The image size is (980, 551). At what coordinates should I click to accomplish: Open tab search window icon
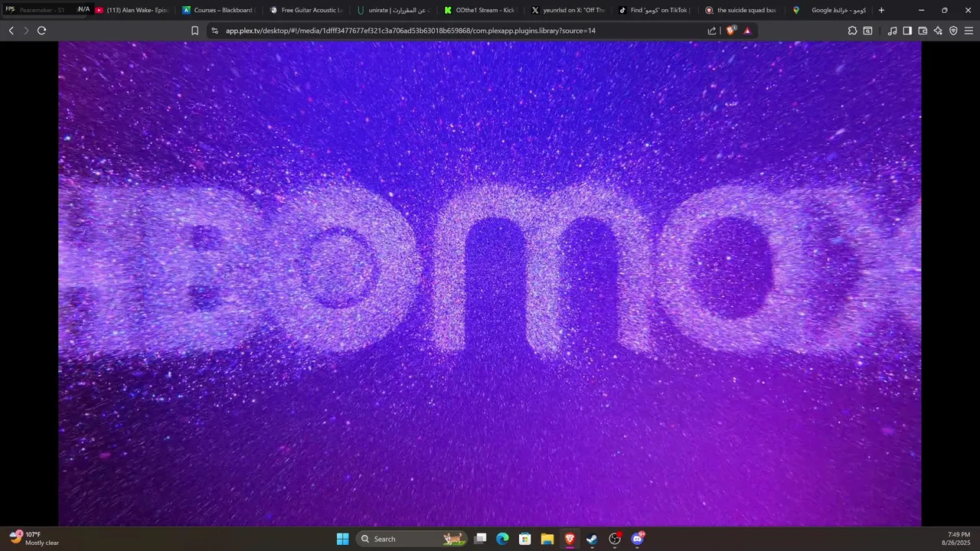pyautogui.click(x=867, y=31)
